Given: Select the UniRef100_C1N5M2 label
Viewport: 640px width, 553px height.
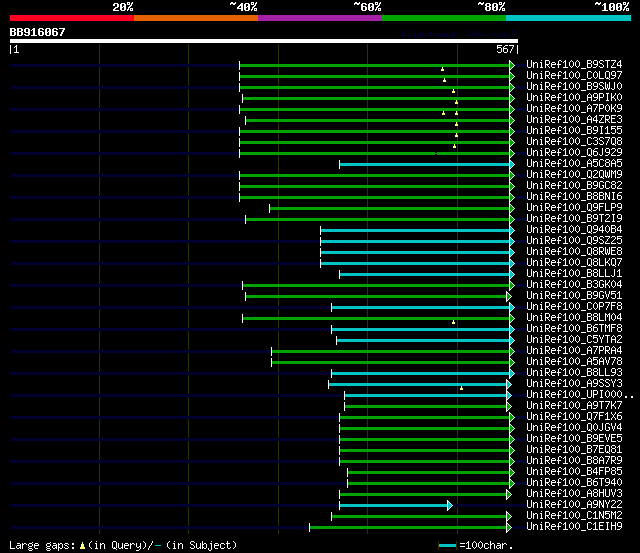Looking at the screenshot, I should click(x=574, y=516).
